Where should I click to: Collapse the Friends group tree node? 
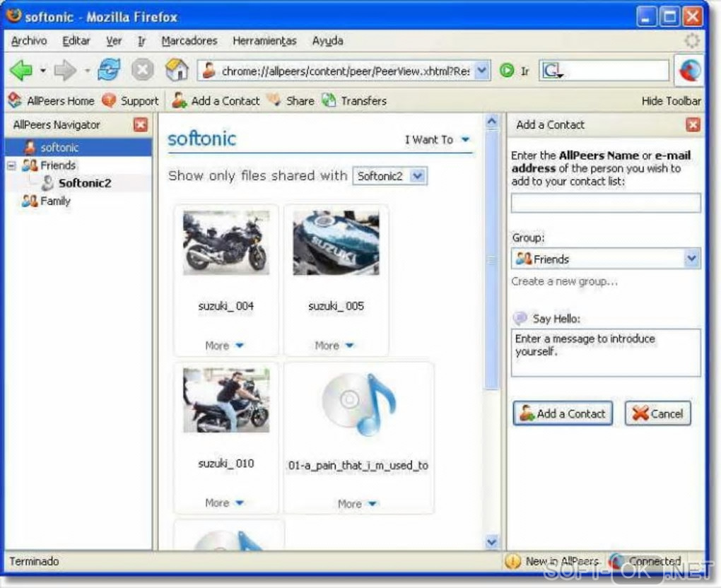(x=11, y=165)
